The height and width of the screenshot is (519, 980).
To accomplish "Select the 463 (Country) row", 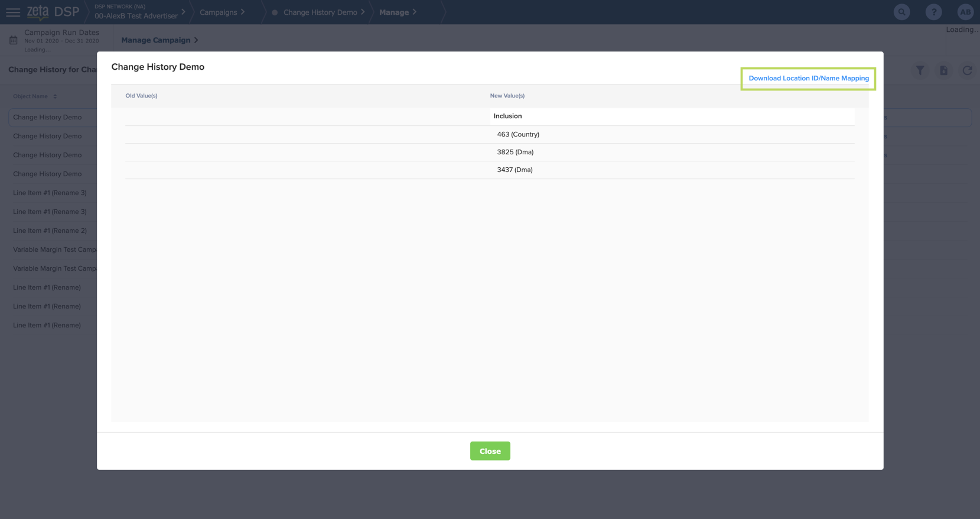I will 517,134.
